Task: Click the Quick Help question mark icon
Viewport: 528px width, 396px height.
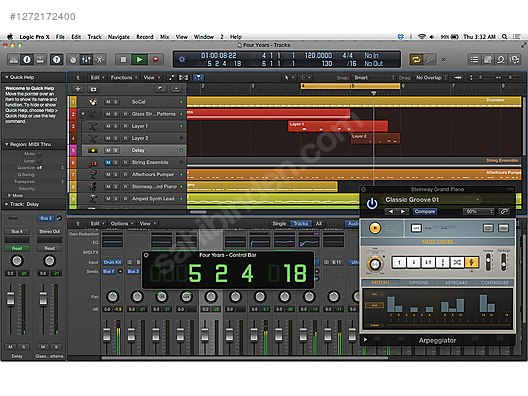Action: point(57,60)
